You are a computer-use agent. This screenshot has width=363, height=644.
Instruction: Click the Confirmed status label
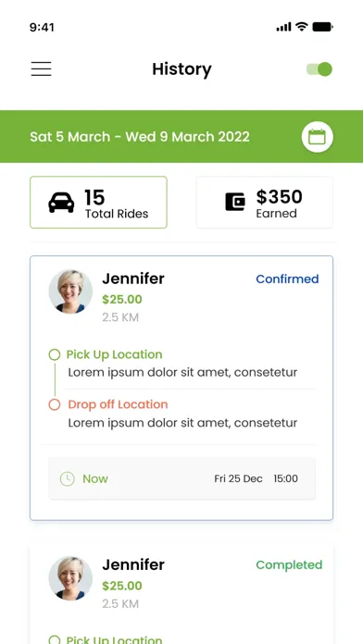[x=287, y=279]
